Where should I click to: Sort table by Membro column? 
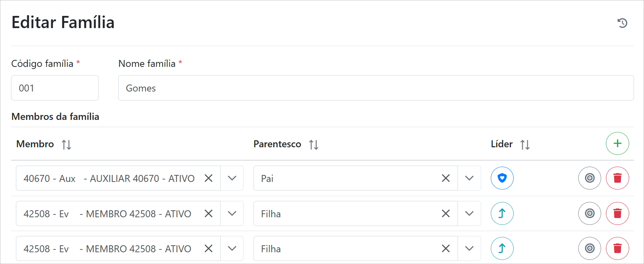66,144
